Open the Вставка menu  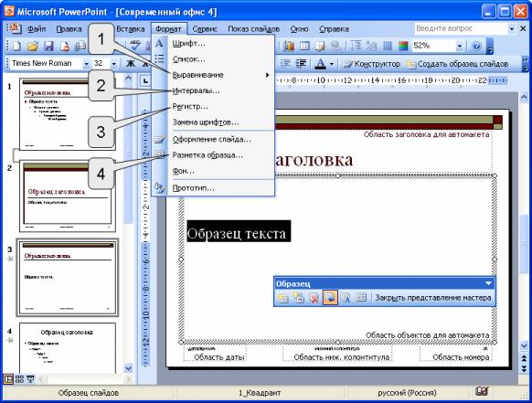131,29
